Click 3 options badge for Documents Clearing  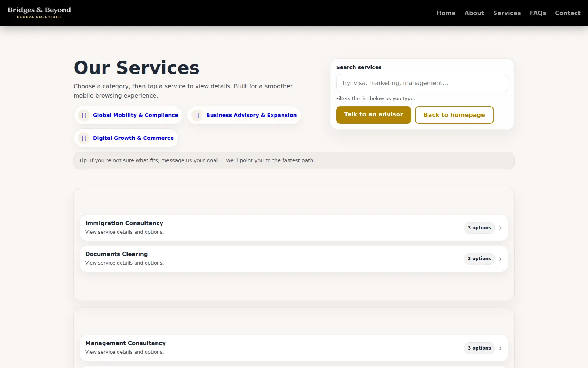click(479, 259)
